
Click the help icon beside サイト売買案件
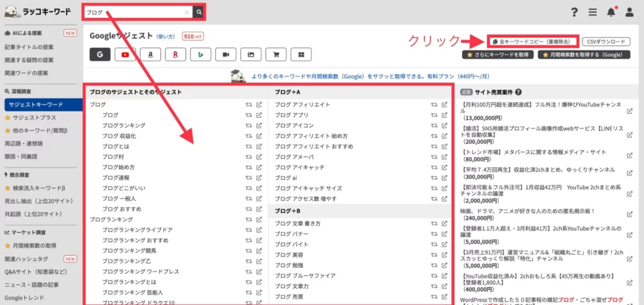(x=518, y=92)
